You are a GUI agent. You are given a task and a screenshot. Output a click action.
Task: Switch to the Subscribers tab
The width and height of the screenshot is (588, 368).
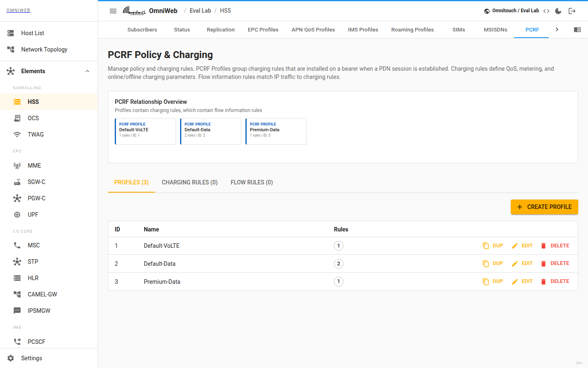(142, 30)
